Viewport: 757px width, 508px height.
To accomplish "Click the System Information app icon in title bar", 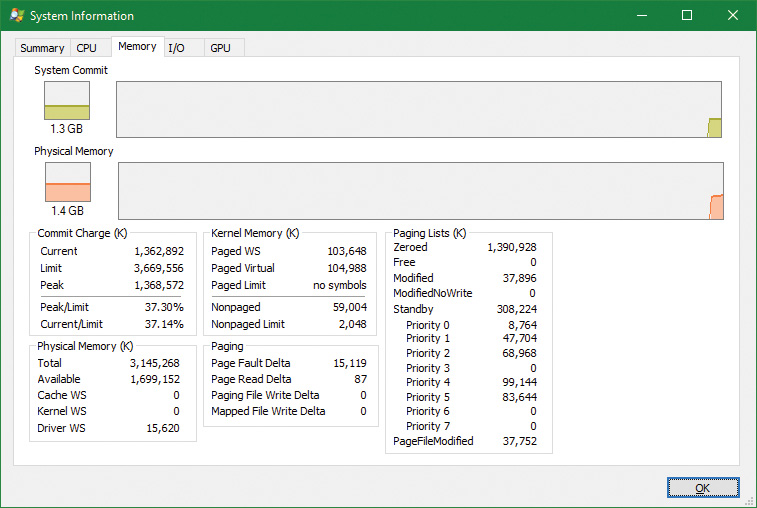I will [x=17, y=16].
